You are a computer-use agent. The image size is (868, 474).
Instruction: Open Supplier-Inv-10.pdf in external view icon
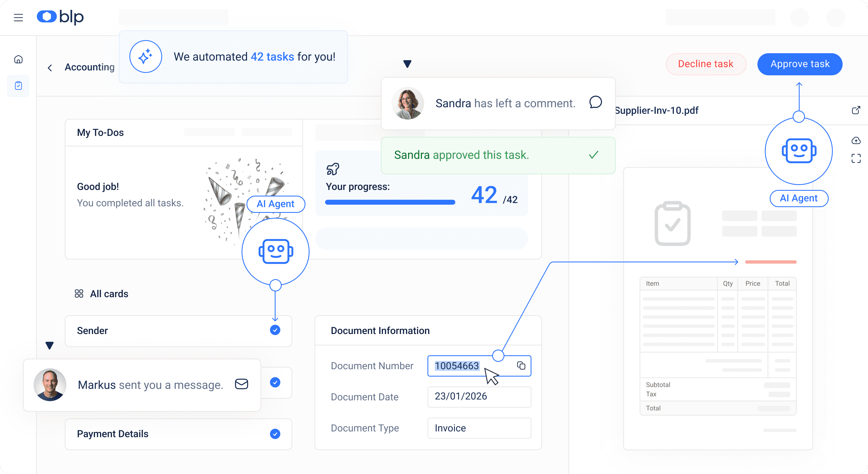pos(856,110)
